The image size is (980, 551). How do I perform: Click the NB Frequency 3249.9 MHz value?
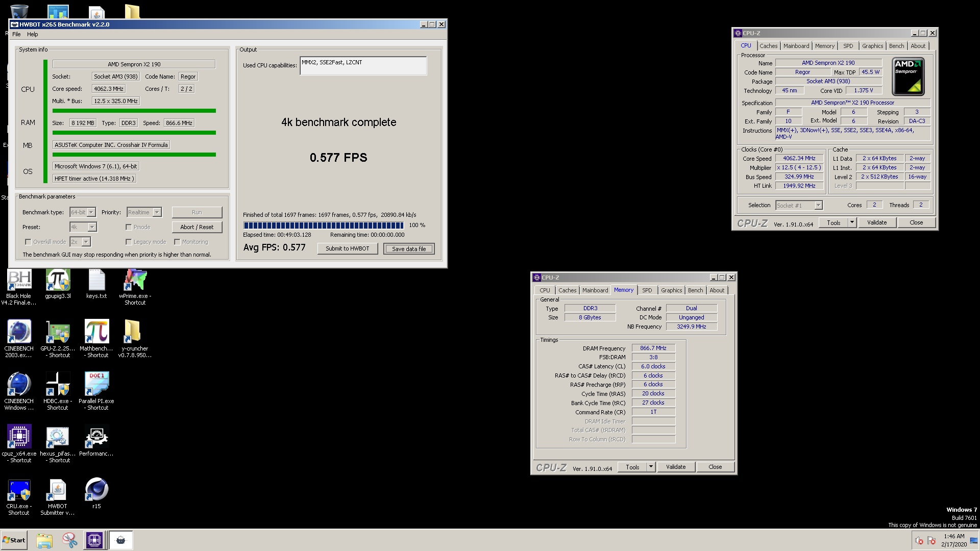coord(692,327)
